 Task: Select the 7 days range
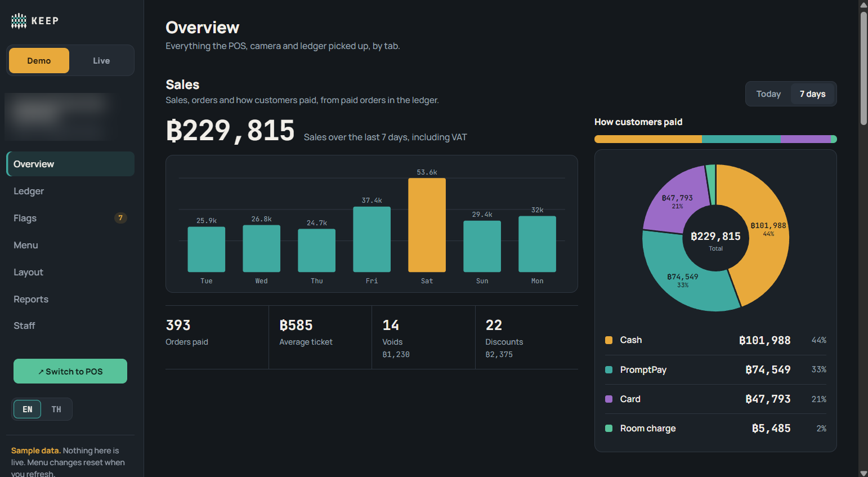coord(812,94)
